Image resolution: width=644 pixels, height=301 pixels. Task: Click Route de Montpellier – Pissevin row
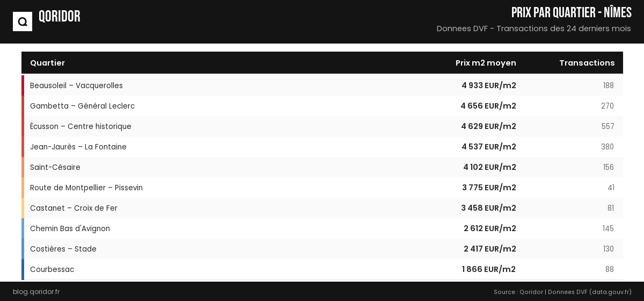[322, 188]
